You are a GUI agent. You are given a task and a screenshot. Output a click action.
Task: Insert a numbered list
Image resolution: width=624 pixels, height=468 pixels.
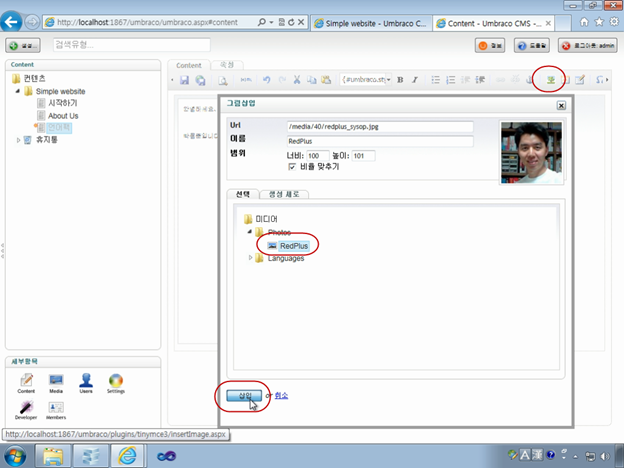(x=450, y=80)
